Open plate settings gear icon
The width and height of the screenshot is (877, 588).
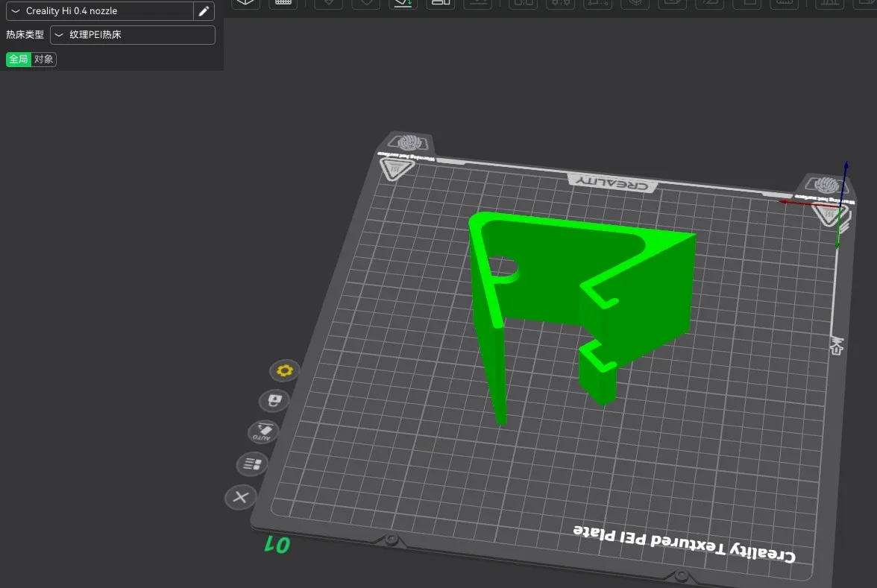coord(284,370)
